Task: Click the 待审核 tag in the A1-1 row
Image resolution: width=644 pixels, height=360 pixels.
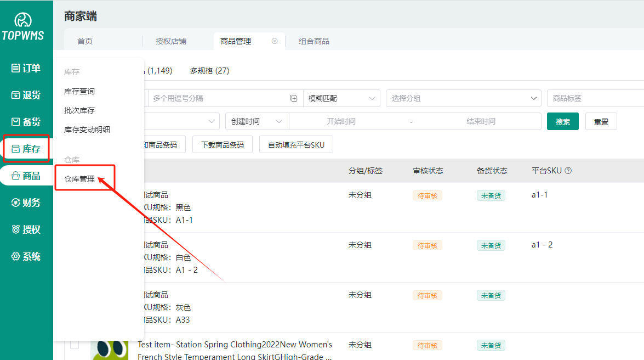Action: (x=428, y=195)
